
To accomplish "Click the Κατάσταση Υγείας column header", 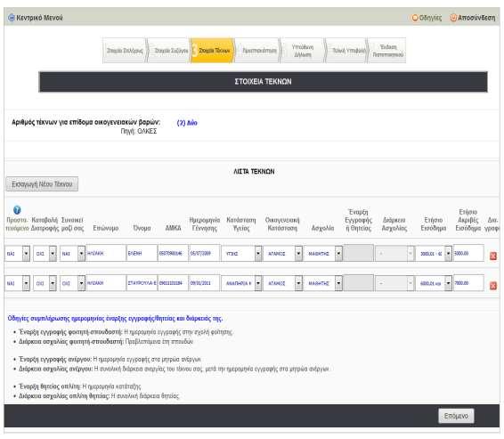I will tap(241, 224).
